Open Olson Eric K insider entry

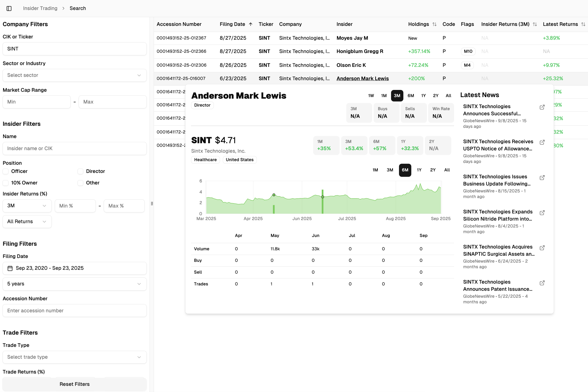pyautogui.click(x=351, y=65)
